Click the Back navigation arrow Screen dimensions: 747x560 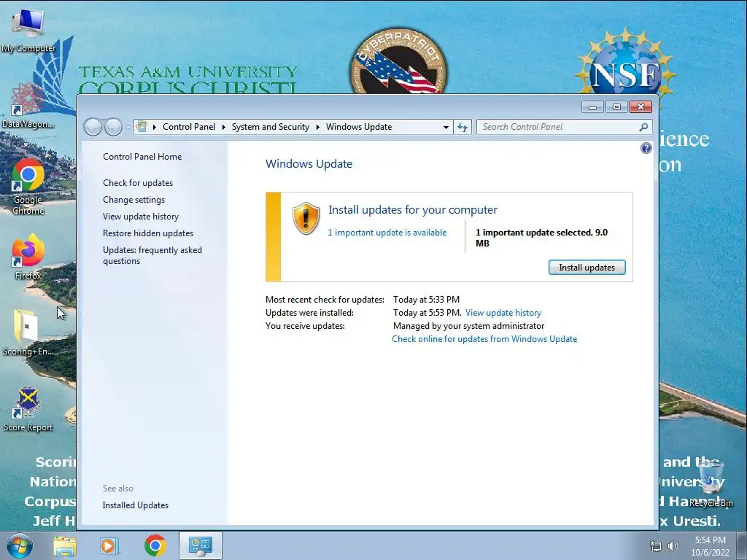coord(93,127)
